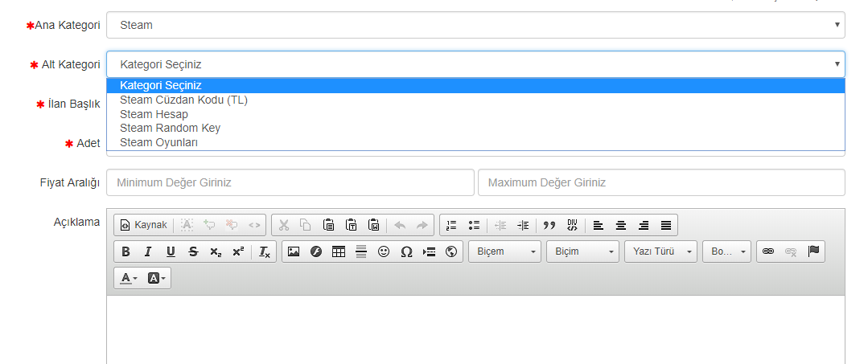Click the Select All editor icon
The image size is (868, 364).
187,225
